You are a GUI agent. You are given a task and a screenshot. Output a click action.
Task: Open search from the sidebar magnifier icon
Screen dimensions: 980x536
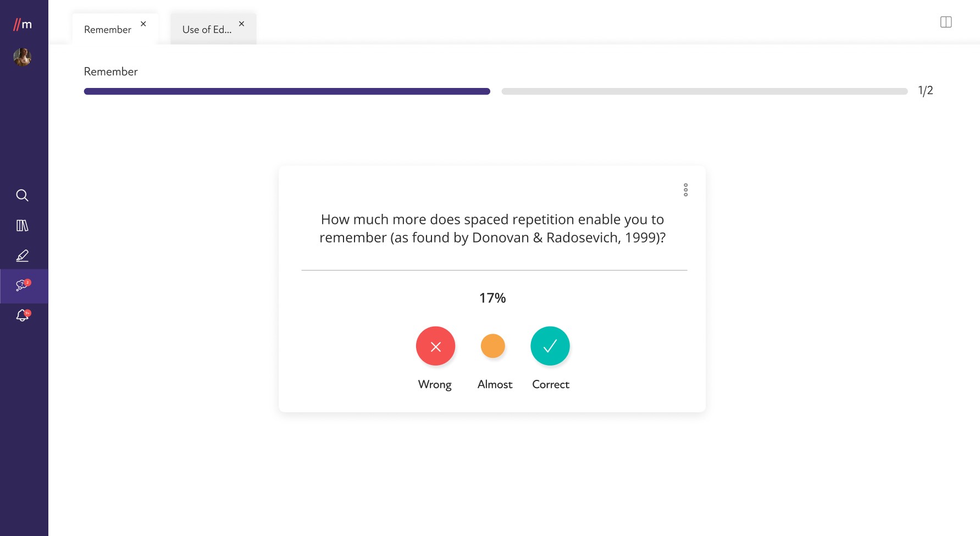point(23,195)
